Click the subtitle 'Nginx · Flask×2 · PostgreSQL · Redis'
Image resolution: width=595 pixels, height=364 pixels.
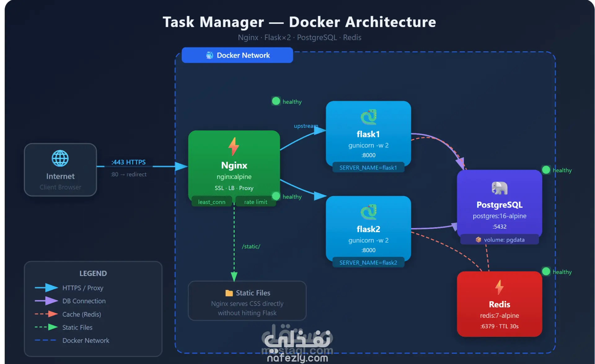[299, 37]
